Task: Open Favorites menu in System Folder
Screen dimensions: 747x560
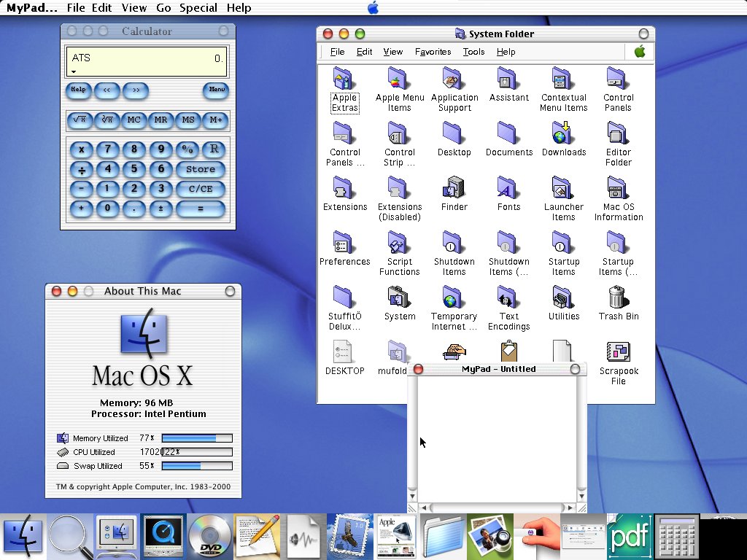Action: [x=433, y=52]
